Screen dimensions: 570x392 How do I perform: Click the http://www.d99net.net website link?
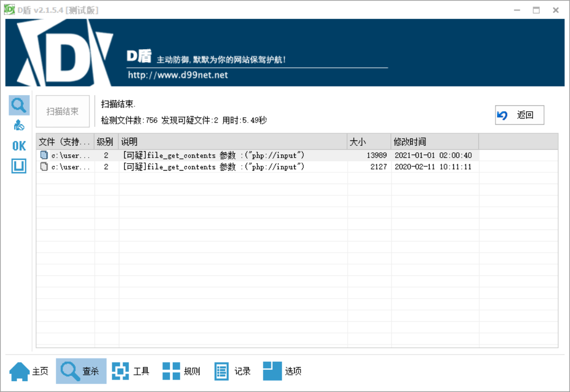click(178, 75)
